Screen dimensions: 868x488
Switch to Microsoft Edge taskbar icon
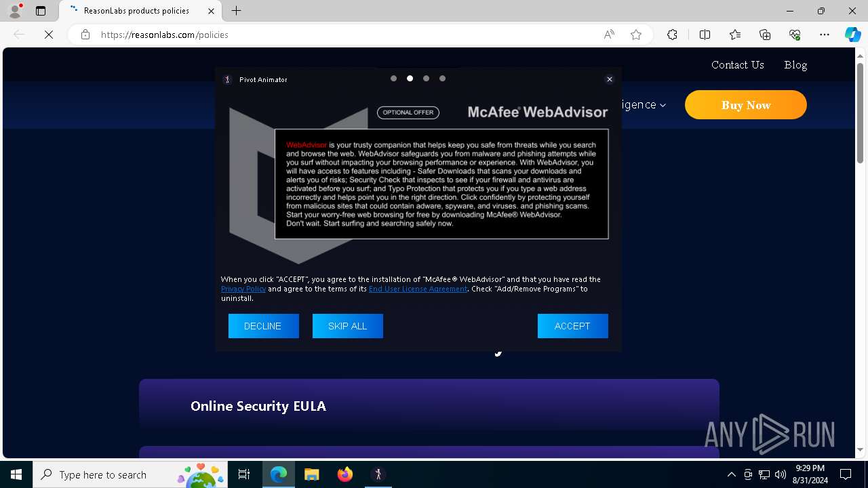[x=279, y=474]
